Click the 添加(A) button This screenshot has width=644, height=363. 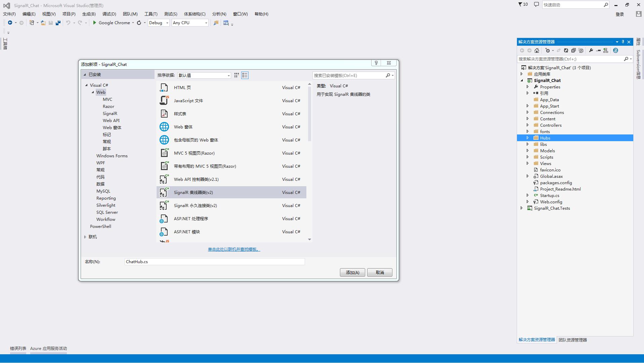coord(352,273)
